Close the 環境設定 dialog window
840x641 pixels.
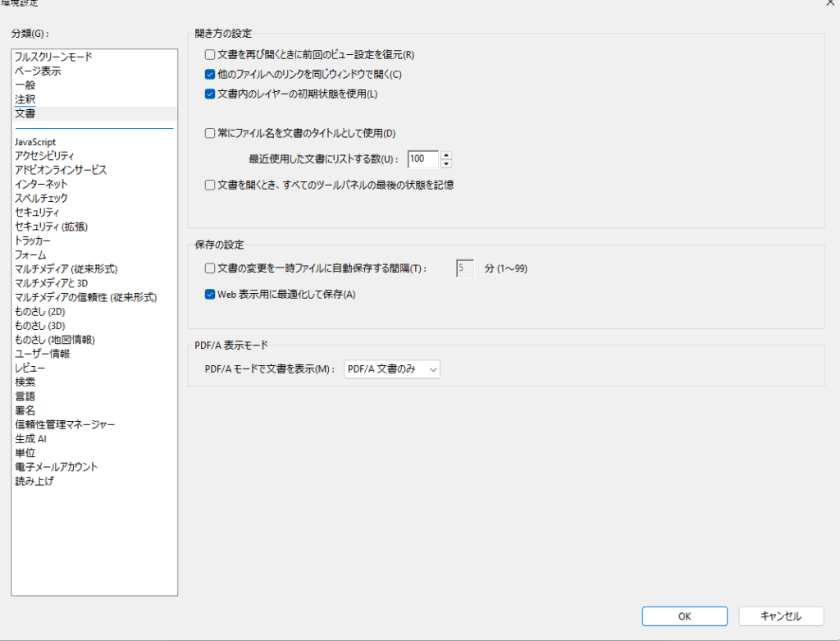[829, 3]
